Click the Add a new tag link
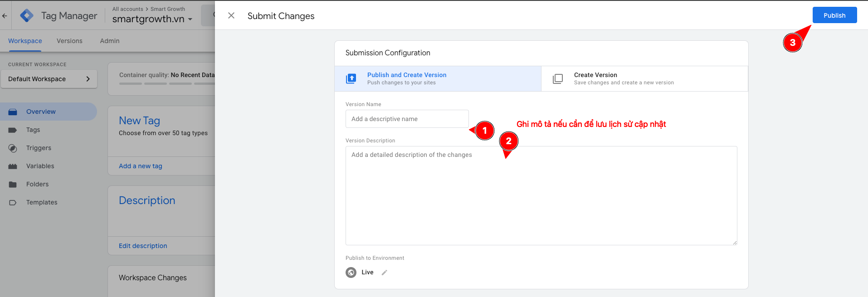Screen dimensions: 868x297 [141, 166]
